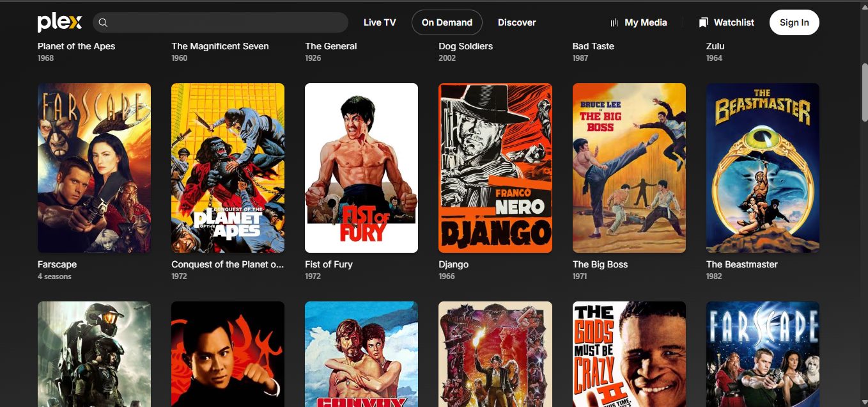Click the Plex logo
Image resolution: width=868 pixels, height=407 pixels.
pyautogui.click(x=59, y=22)
